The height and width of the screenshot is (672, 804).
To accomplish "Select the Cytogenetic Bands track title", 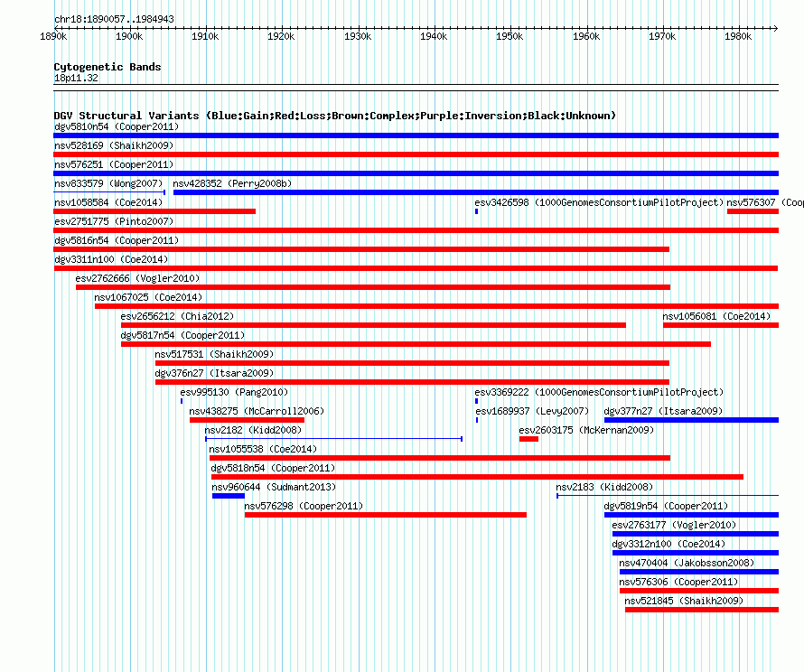I will (108, 67).
